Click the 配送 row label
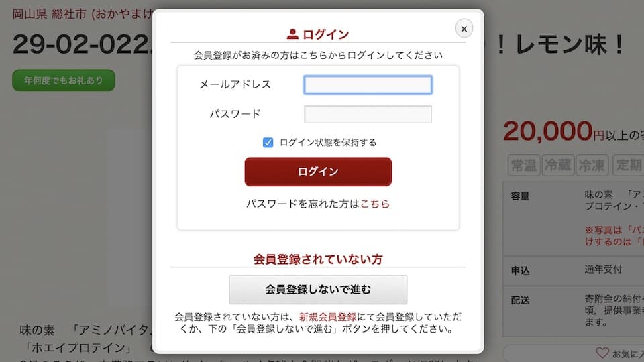This screenshot has width=644, height=362. pyautogui.click(x=520, y=300)
